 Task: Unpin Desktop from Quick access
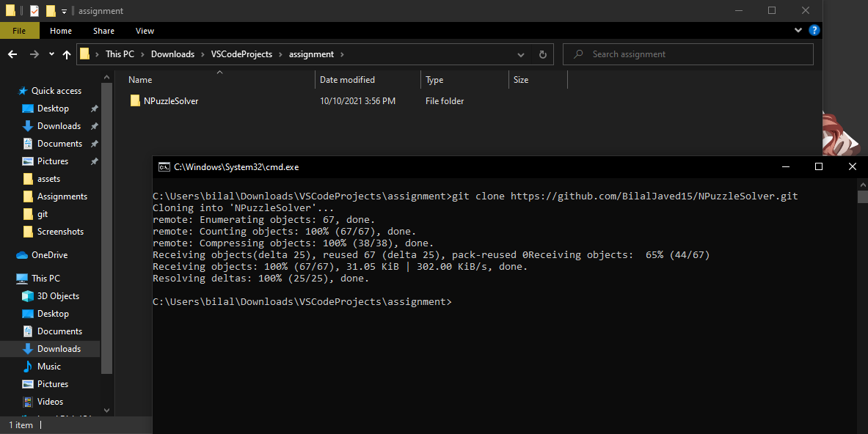[94, 108]
